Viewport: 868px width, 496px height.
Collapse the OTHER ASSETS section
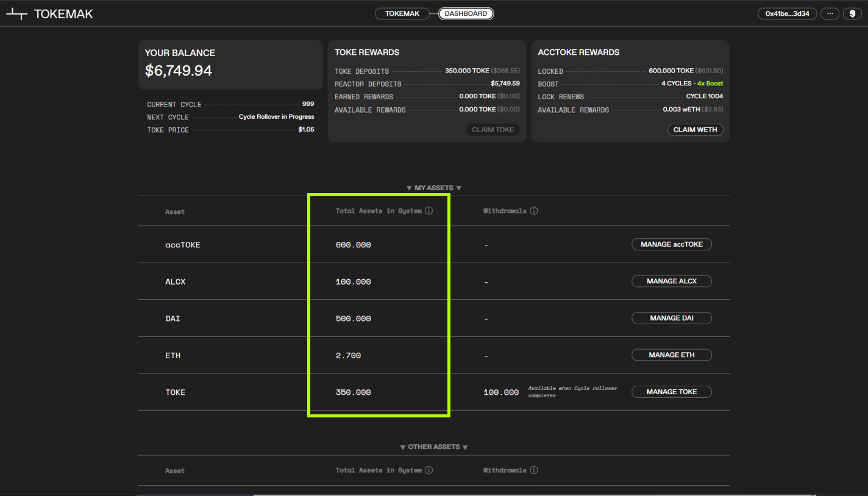pos(434,447)
